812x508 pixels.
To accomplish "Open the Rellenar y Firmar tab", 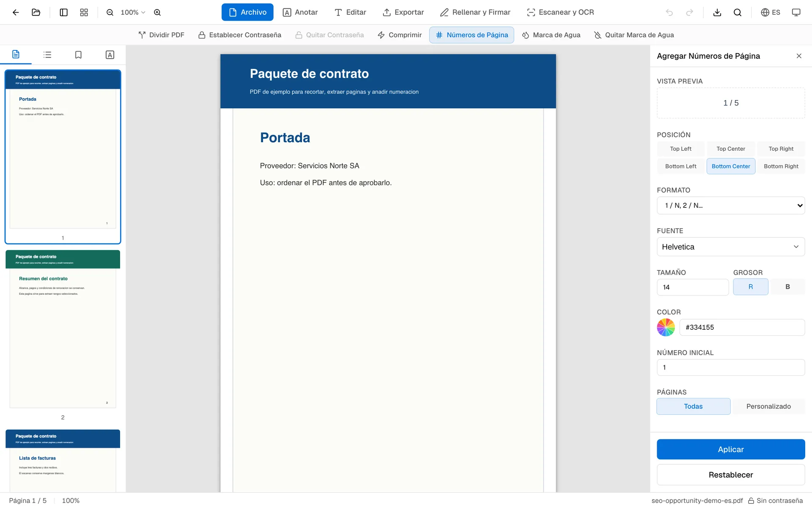I will click(x=475, y=12).
